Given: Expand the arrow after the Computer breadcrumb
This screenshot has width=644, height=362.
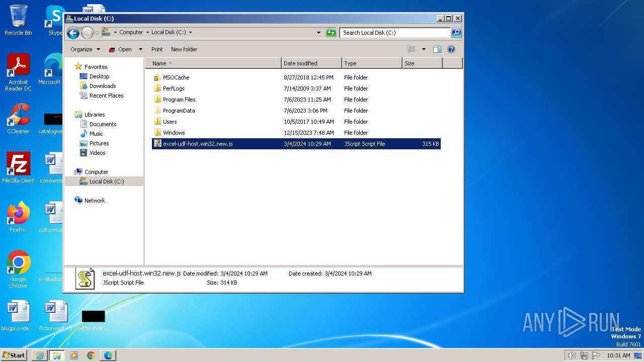Looking at the screenshot, I should click(x=147, y=32).
